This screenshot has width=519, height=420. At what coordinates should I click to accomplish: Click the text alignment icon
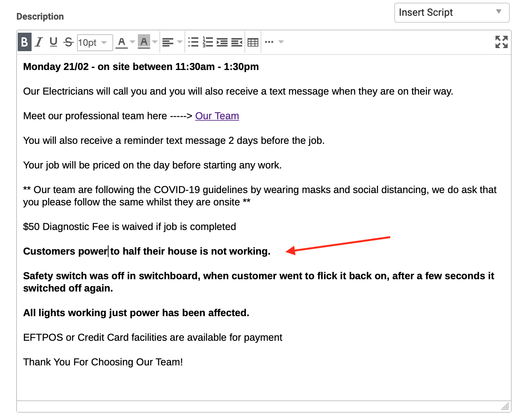[x=167, y=42]
